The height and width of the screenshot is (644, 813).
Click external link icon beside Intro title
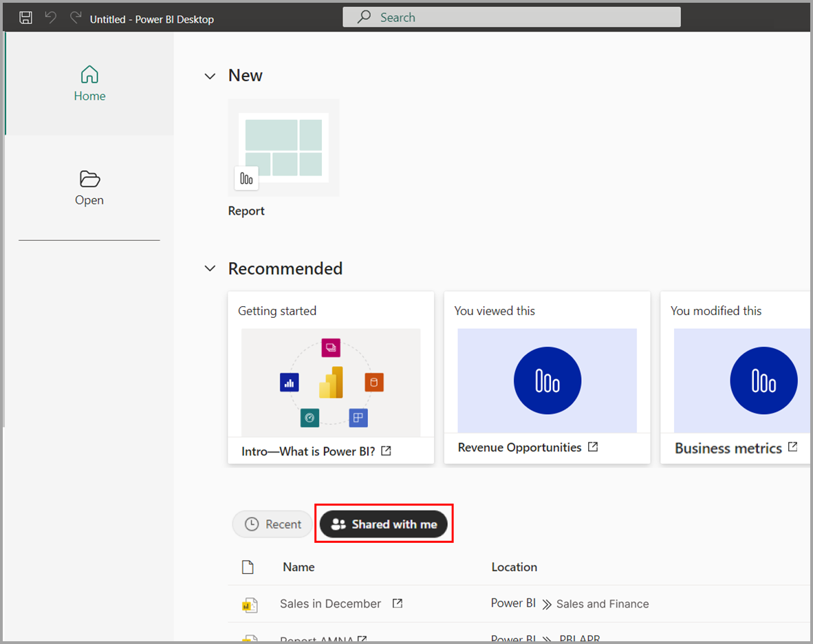point(387,451)
